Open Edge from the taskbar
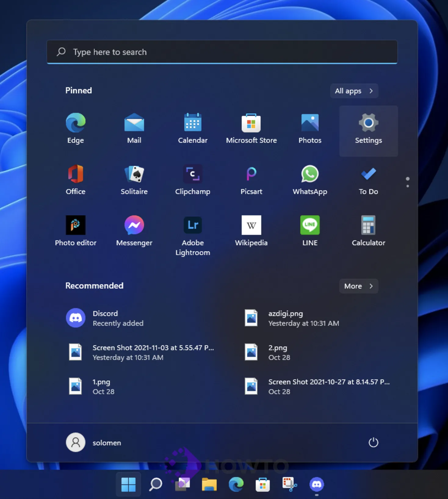This screenshot has height=499, width=448. pyautogui.click(x=236, y=484)
